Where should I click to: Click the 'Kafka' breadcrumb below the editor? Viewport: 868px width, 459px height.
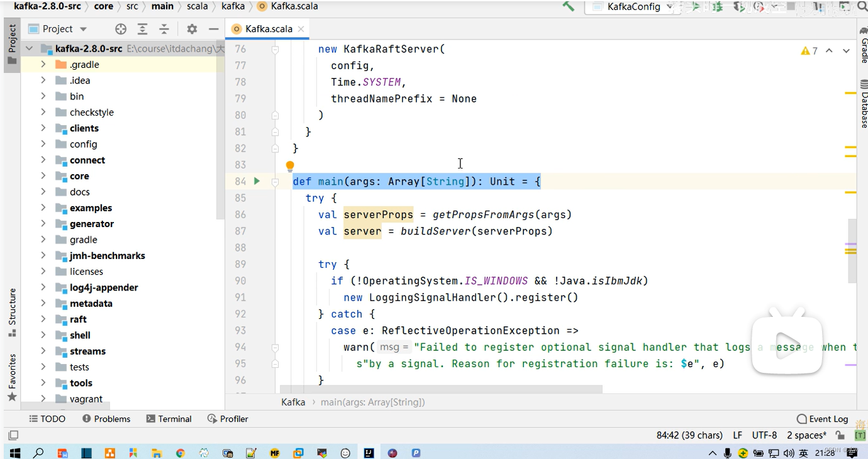(x=293, y=402)
